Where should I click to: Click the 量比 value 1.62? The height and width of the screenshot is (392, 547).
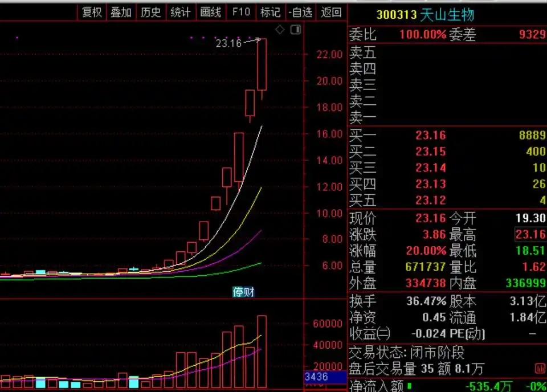pos(534,267)
